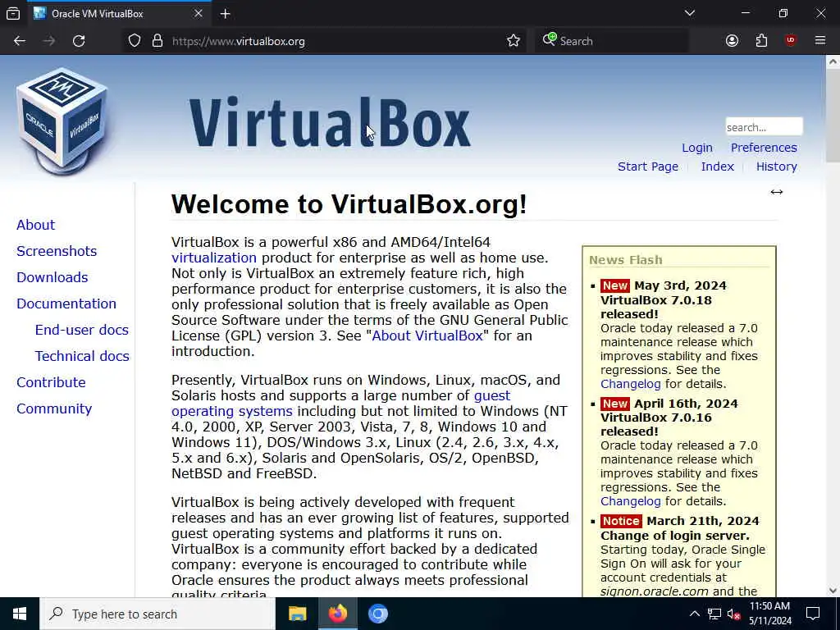Click the blue circular browser taskbar icon
The image size is (840, 630).
tap(377, 614)
